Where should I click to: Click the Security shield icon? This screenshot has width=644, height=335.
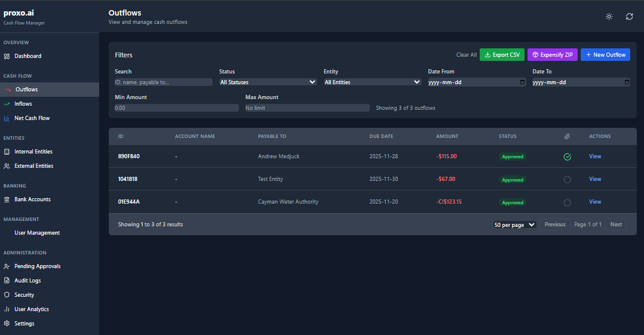(x=7, y=295)
